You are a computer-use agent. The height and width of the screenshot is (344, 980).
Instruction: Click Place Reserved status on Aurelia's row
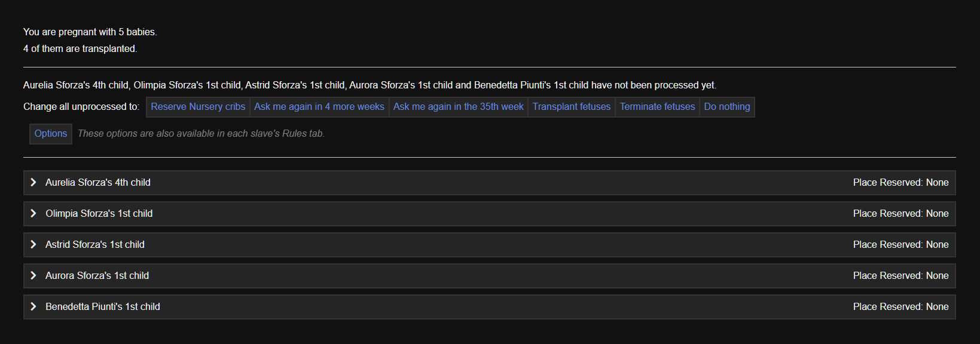[900, 183]
